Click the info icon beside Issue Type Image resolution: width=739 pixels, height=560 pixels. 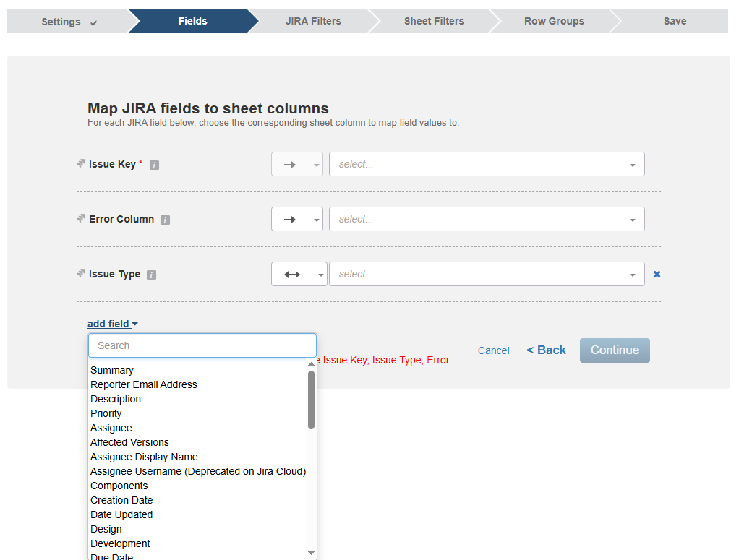tap(150, 274)
